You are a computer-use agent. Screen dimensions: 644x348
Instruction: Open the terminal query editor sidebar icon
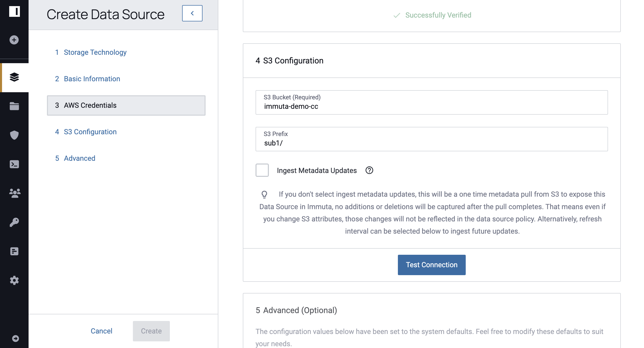click(x=14, y=164)
